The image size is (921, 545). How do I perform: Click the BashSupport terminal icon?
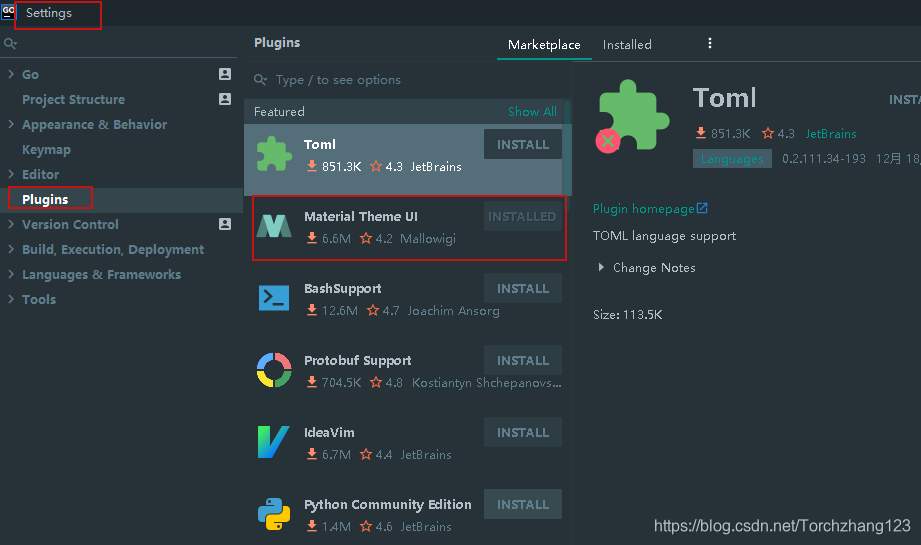tap(274, 298)
